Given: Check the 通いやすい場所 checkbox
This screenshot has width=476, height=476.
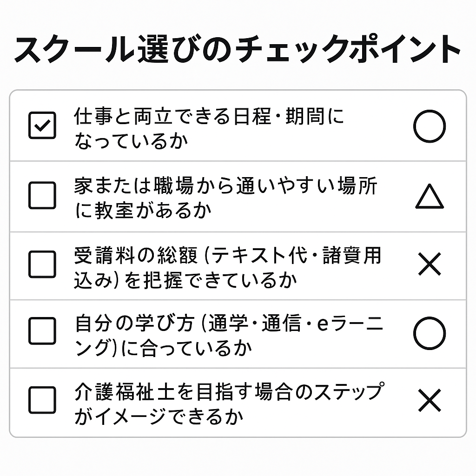Looking at the screenshot, I should tap(42, 195).
